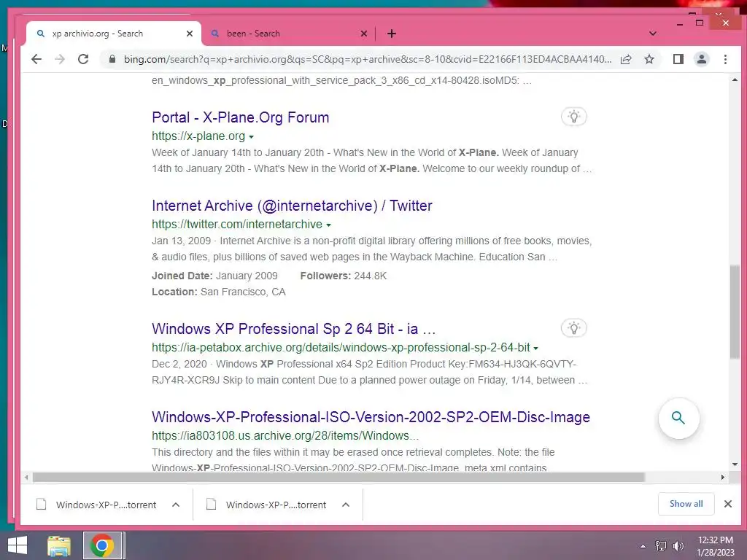Click the scroll down arrow
This screenshot has width=747, height=560.
point(735,464)
